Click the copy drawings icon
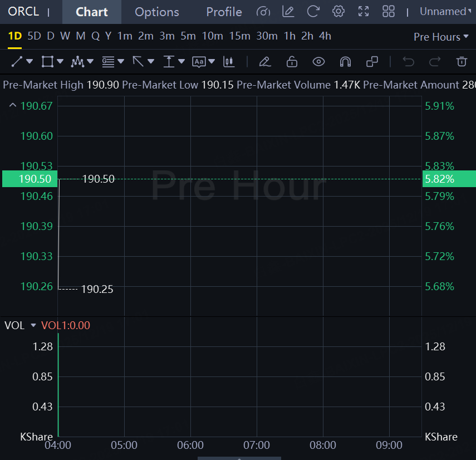This screenshot has width=476, height=460. coord(372,62)
